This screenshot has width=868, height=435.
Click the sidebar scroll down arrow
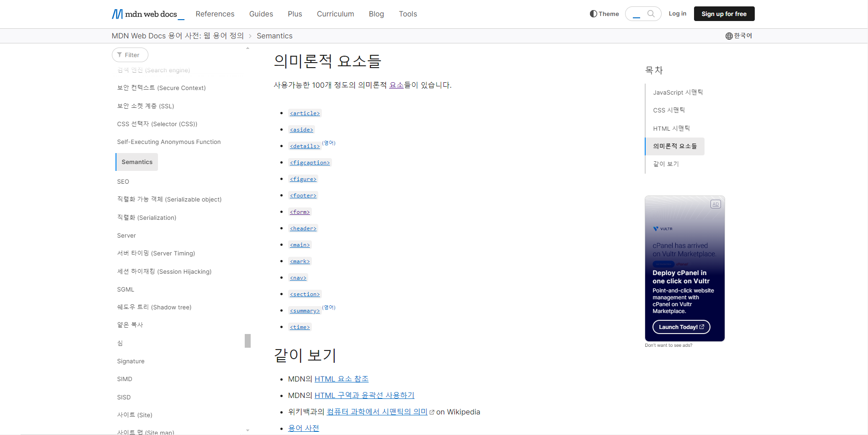(247, 430)
